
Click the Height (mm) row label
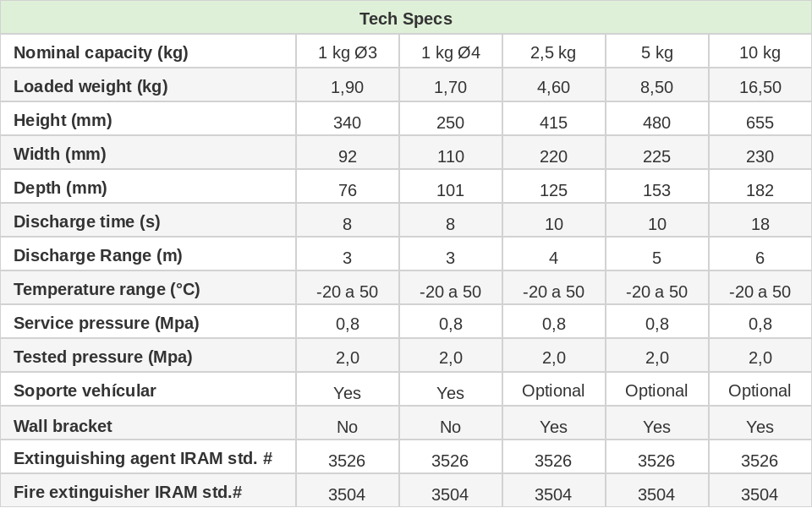63,120
